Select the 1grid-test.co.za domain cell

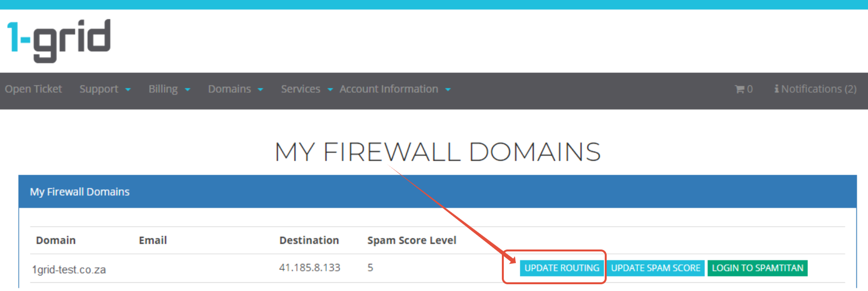tap(69, 270)
